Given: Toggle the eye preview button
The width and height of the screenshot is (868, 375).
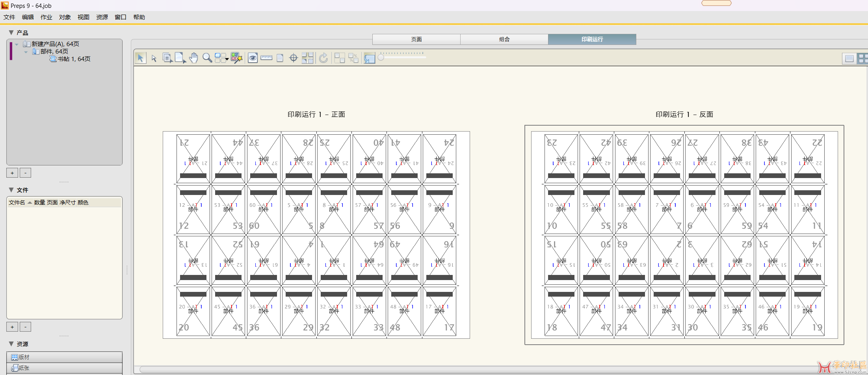Looking at the screenshot, I should [x=253, y=58].
